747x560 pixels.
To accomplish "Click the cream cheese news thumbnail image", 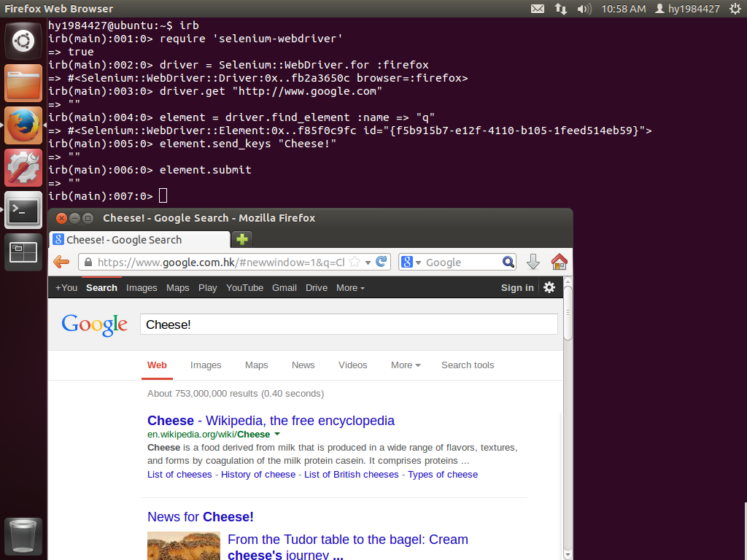I will (x=184, y=545).
